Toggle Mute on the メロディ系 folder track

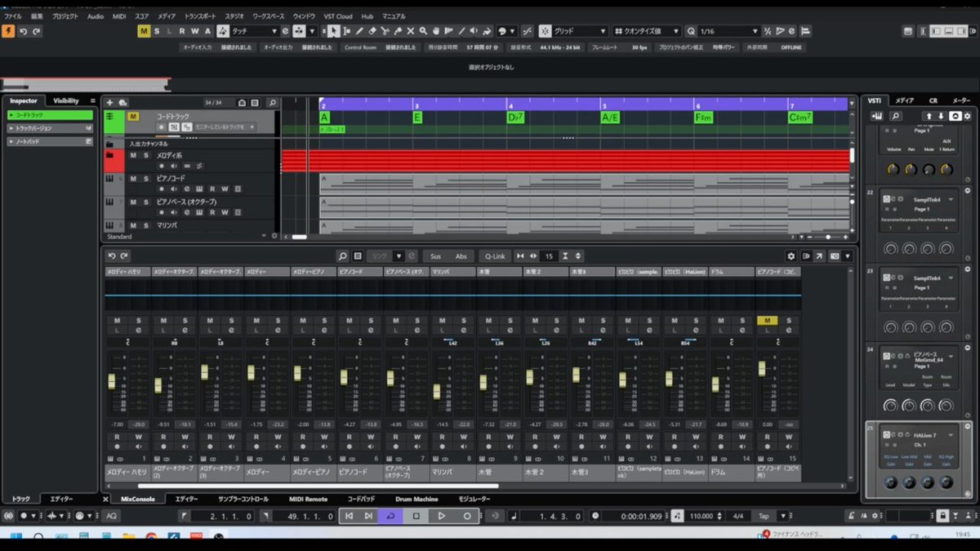click(x=133, y=155)
